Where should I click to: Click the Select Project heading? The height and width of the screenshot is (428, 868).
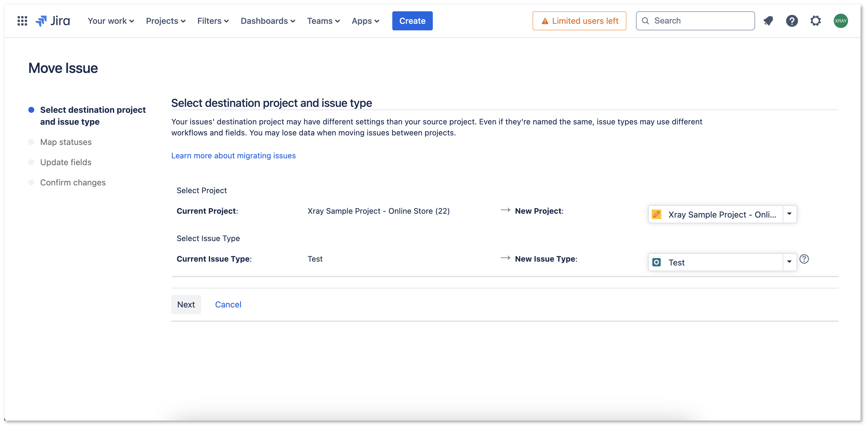[x=201, y=190]
